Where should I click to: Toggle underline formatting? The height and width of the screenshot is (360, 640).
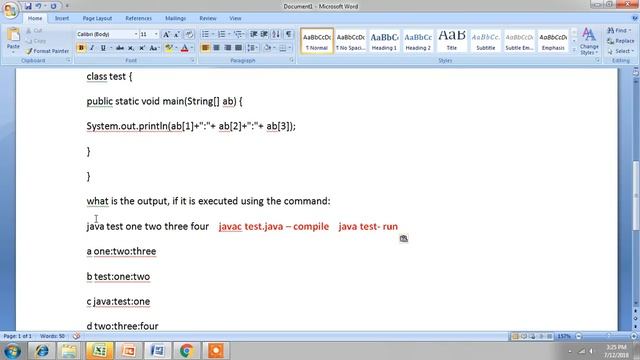(103, 48)
